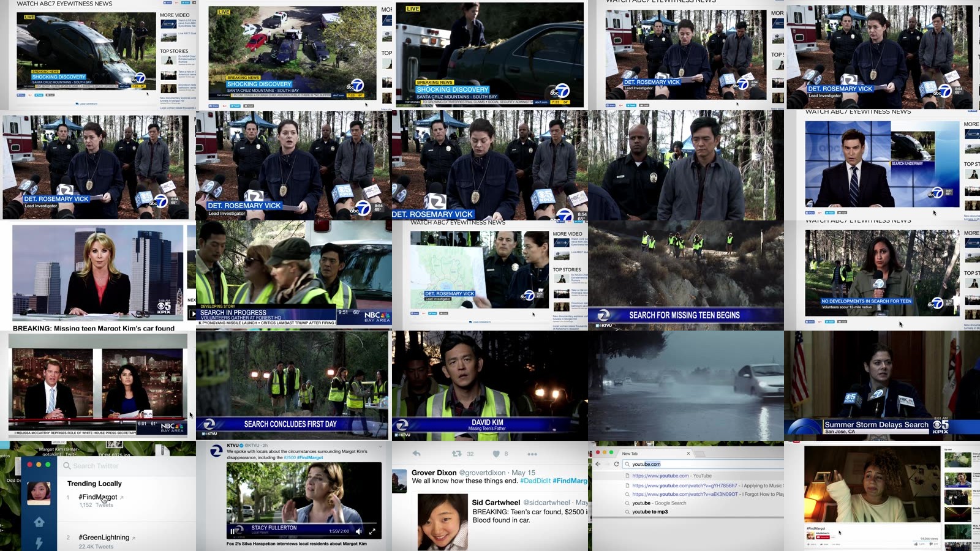Click the Trending Locally heading
This screenshot has height=551, width=980.
(x=94, y=484)
